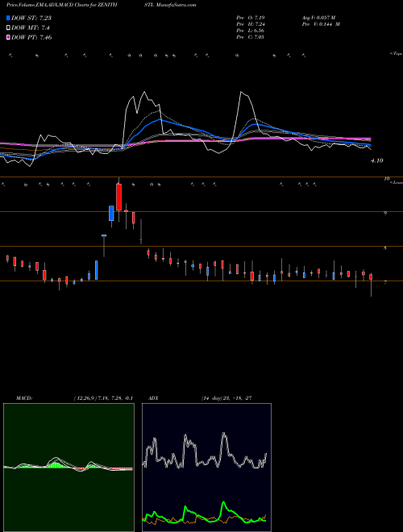Image resolution: width=403 pixels, height=532 pixels.
Task: Click the '4.10' label beside the EMA lines
Action: click(x=377, y=161)
